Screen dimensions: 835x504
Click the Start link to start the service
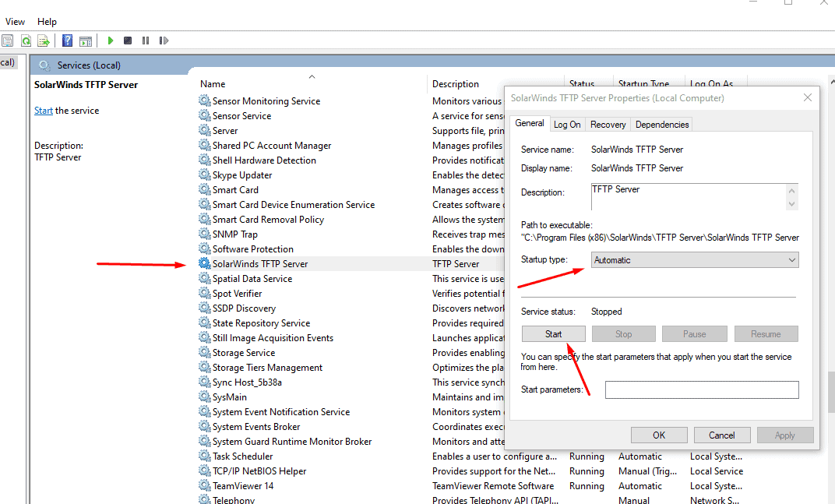(x=43, y=110)
